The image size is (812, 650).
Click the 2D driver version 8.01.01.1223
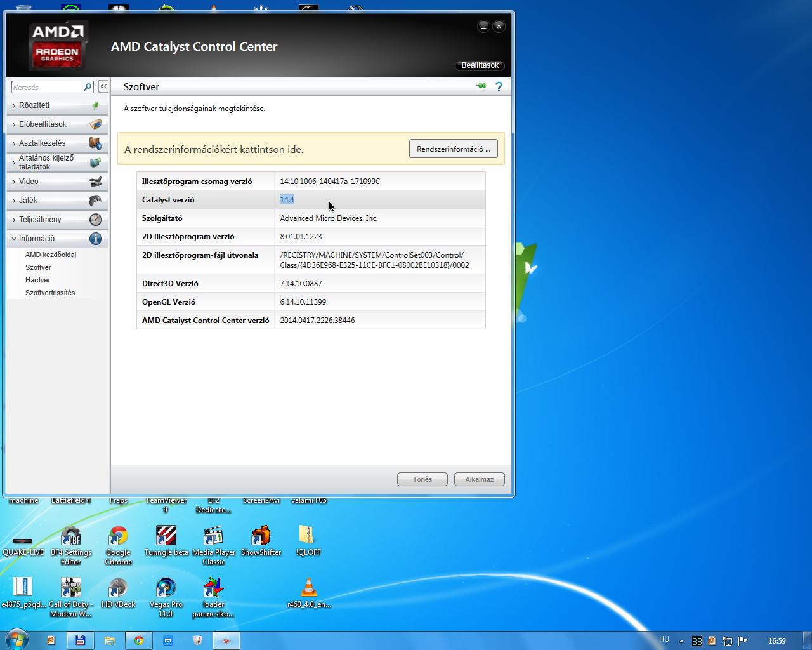click(x=301, y=237)
